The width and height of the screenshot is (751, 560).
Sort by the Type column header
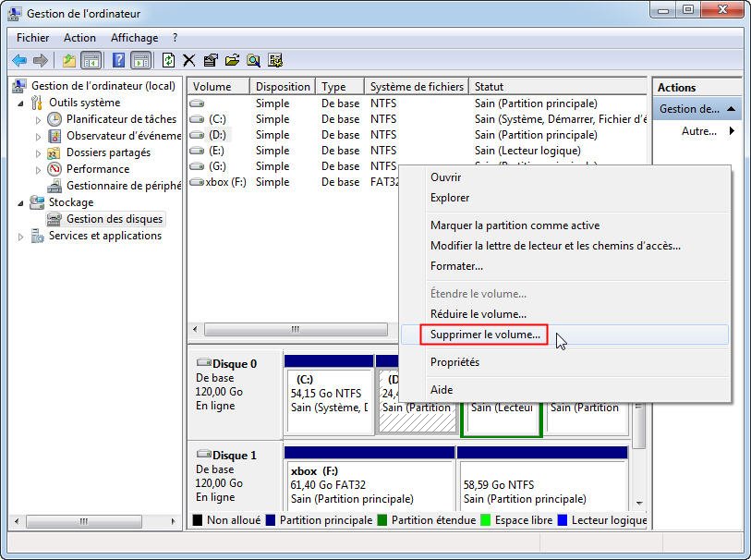340,87
